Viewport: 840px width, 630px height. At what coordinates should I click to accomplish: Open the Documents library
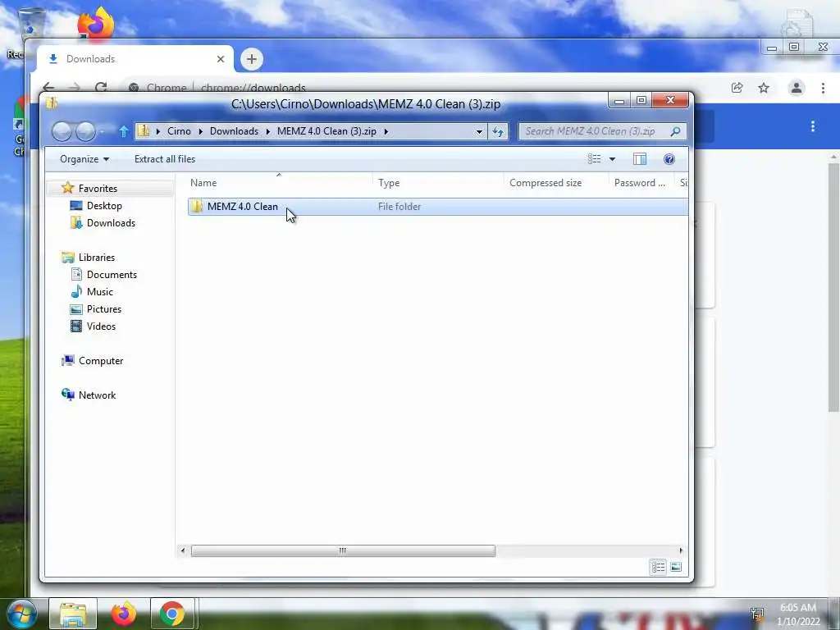coord(112,275)
